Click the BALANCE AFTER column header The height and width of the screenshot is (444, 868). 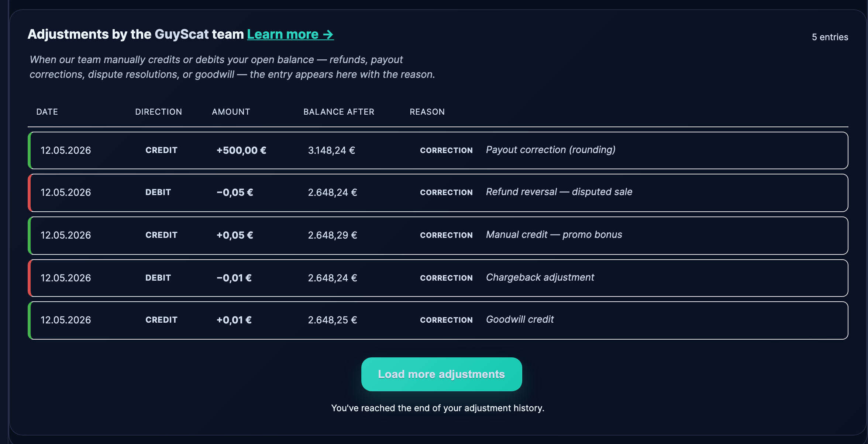(339, 112)
